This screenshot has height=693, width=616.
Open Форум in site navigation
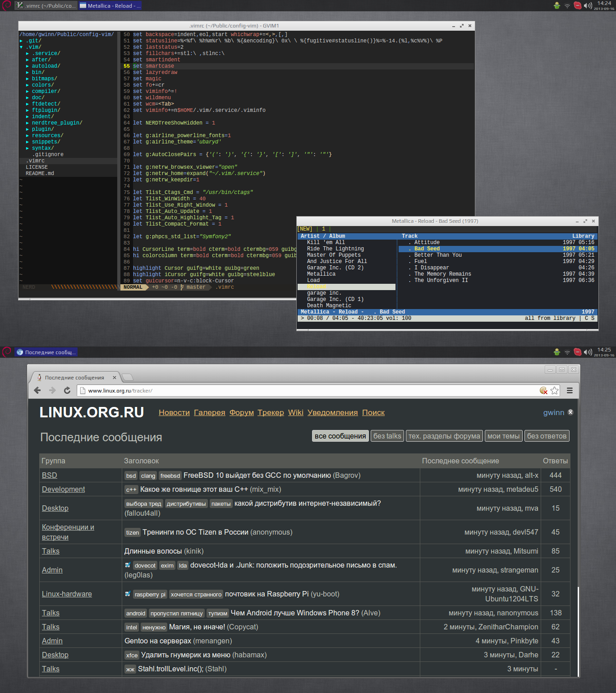click(242, 412)
